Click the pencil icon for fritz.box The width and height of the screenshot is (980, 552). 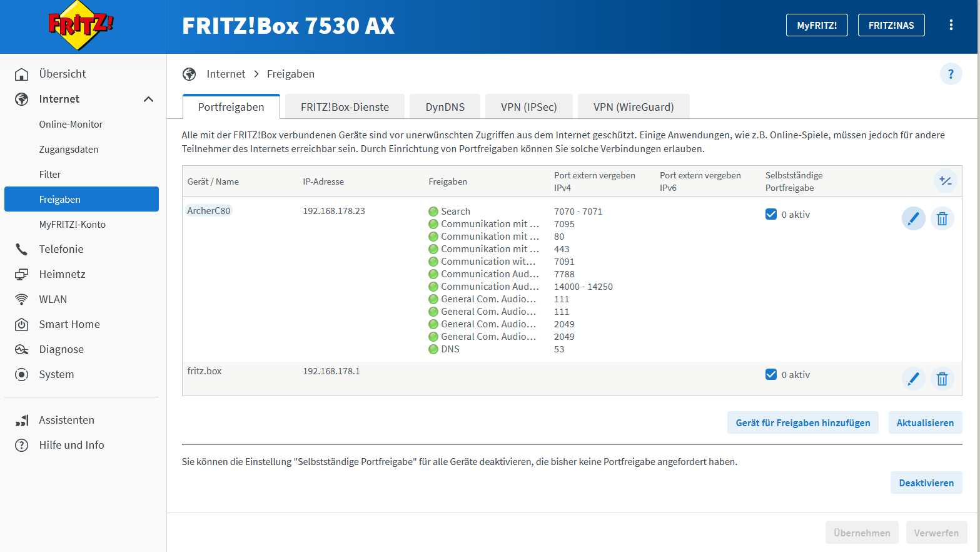(x=913, y=379)
